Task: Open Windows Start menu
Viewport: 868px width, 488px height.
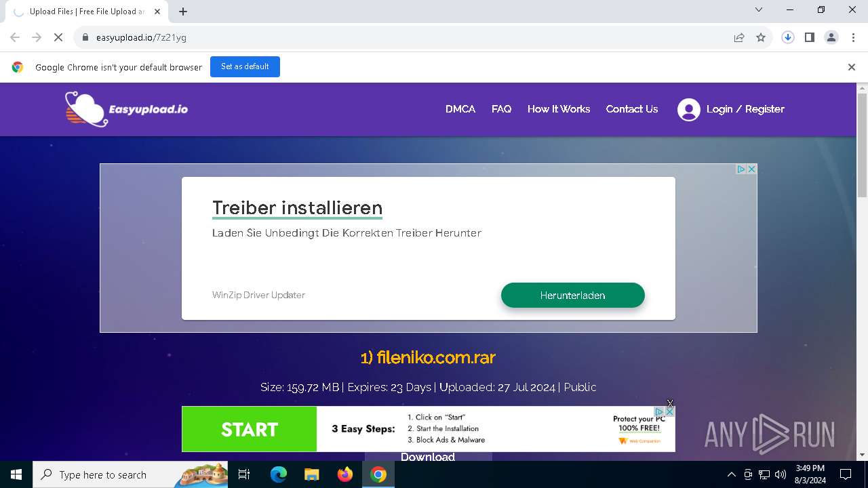Action: pyautogui.click(x=16, y=474)
